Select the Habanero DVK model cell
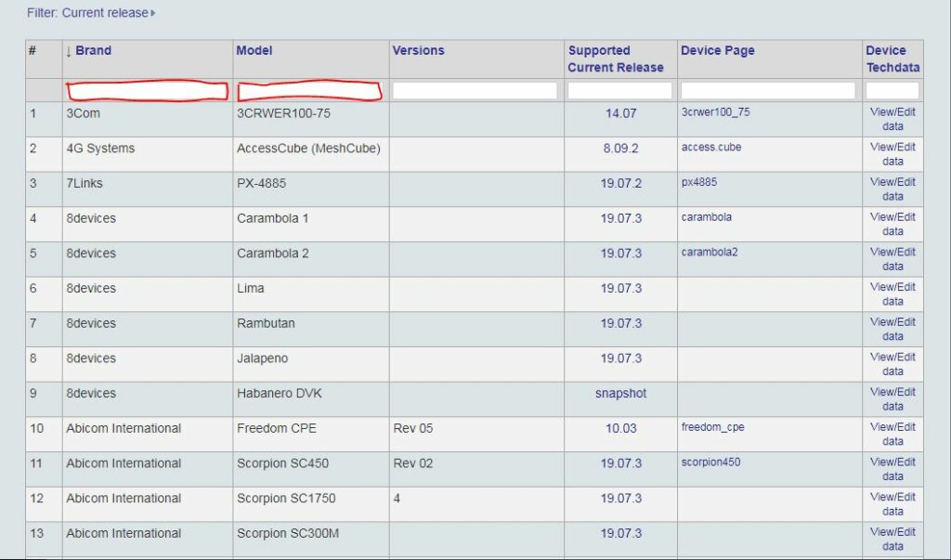This screenshot has height=560, width=951. point(311,399)
